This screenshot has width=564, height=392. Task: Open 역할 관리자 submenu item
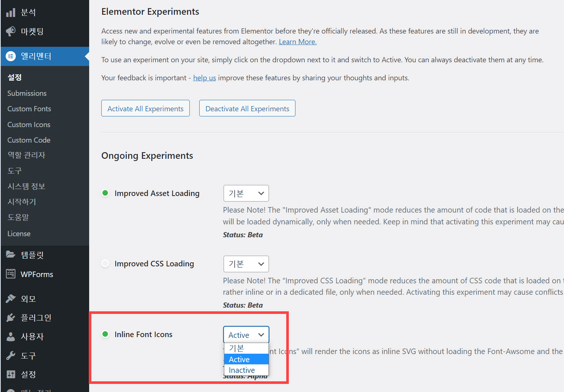coord(27,155)
